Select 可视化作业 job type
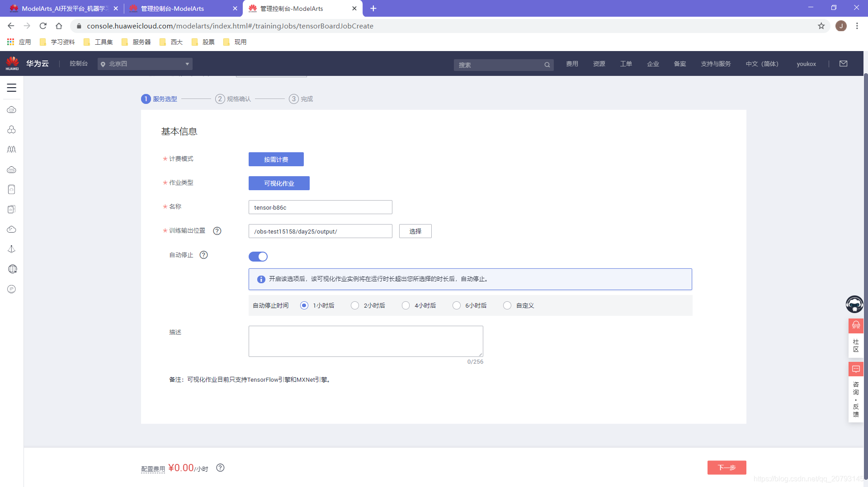 pos(279,183)
